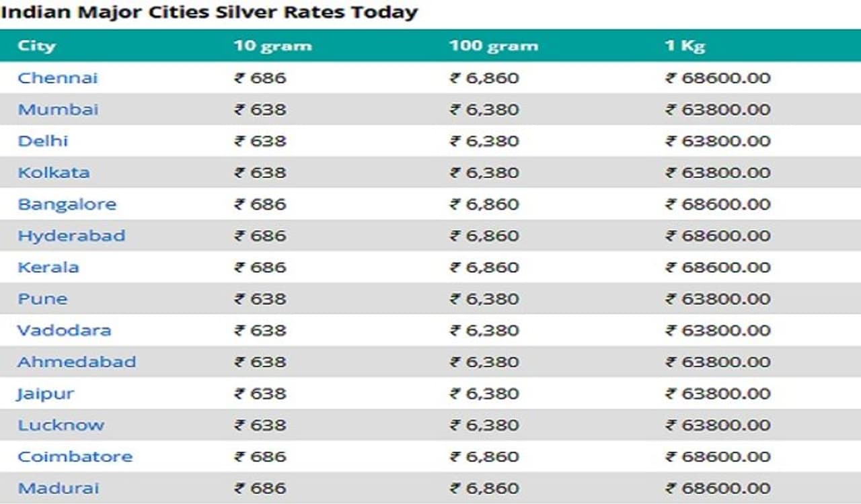Click the Bangalore link
The height and width of the screenshot is (504, 861).
coord(67,204)
